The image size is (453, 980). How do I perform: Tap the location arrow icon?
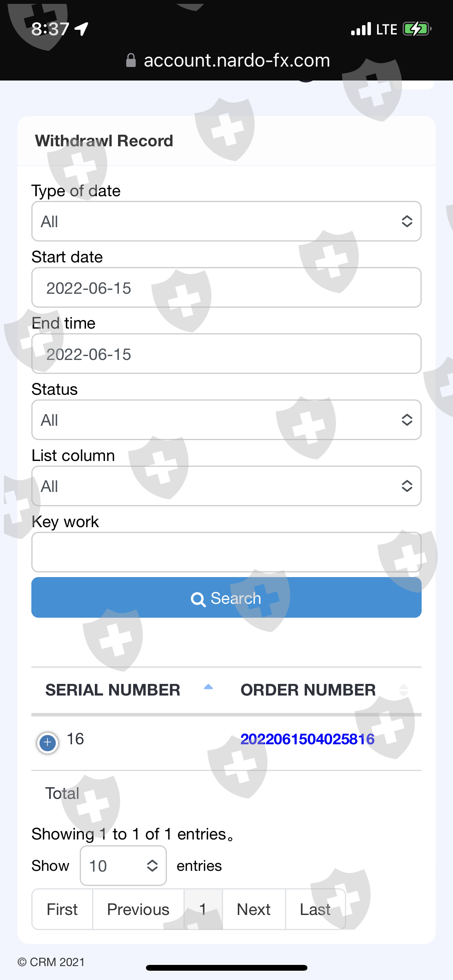[x=82, y=29]
